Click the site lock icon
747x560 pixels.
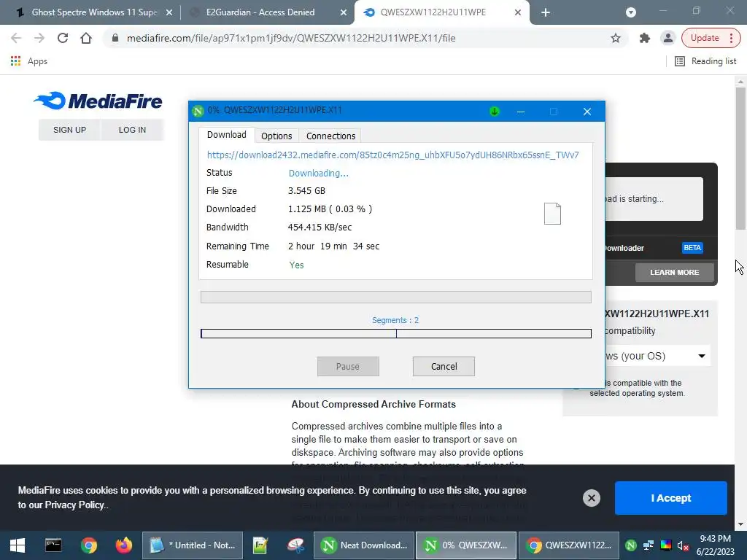(115, 38)
